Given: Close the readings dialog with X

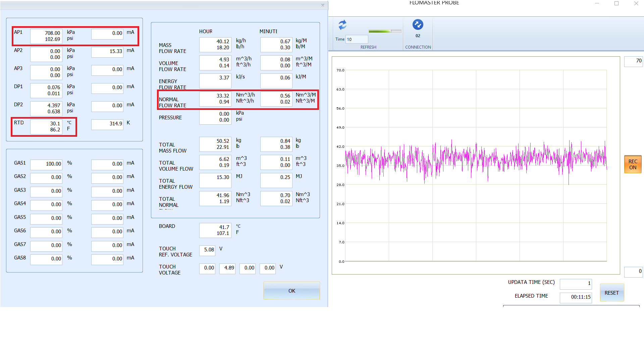Looking at the screenshot, I should (323, 5).
